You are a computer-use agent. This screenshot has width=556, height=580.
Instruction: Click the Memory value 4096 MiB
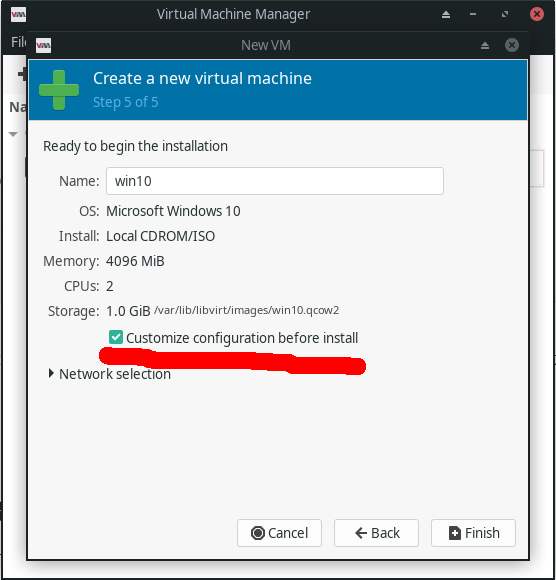coord(135,261)
